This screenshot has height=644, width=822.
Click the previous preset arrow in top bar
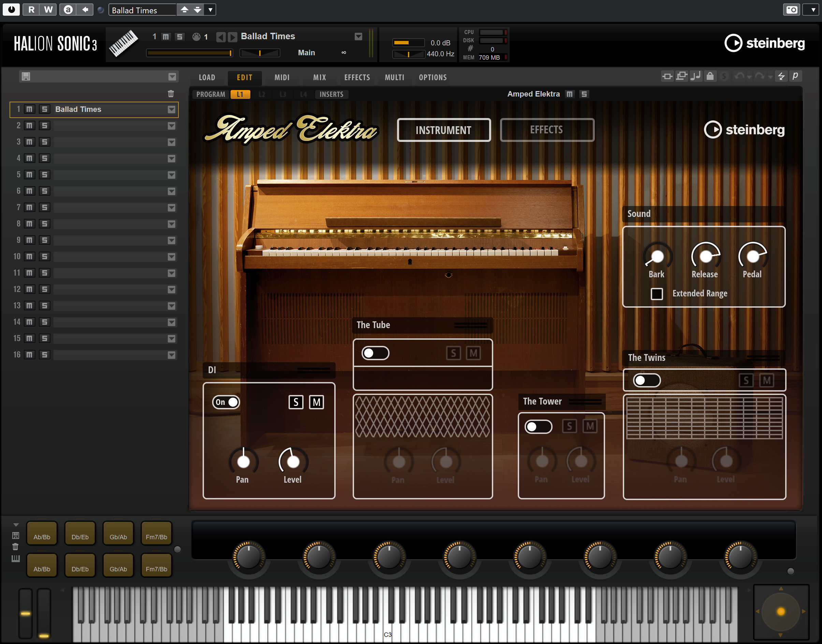[185, 10]
